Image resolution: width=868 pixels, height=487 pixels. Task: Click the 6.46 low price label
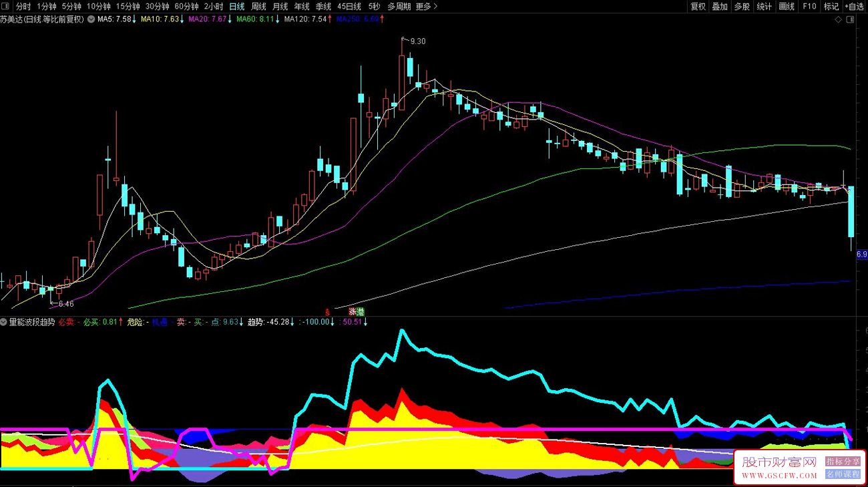[66, 304]
